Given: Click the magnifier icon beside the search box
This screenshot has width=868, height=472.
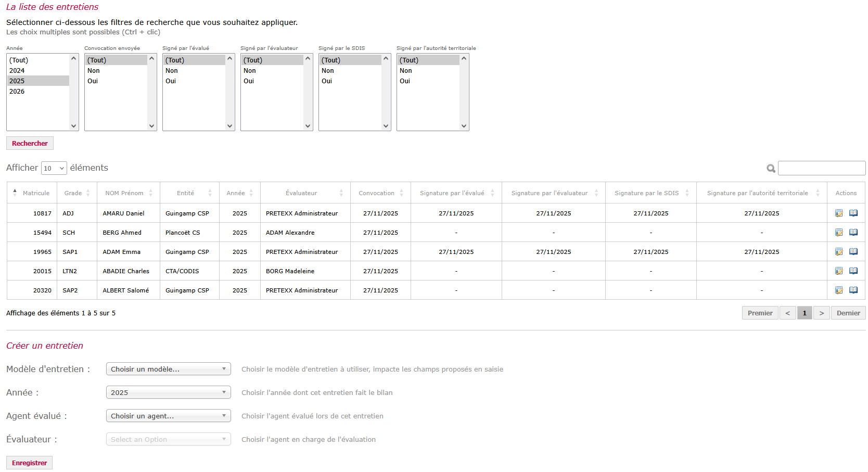Looking at the screenshot, I should [771, 169].
